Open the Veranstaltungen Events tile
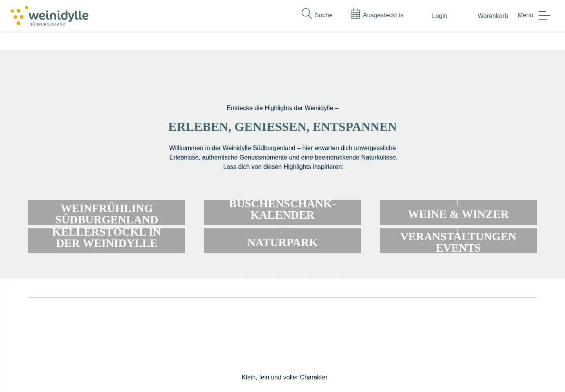 (x=458, y=241)
